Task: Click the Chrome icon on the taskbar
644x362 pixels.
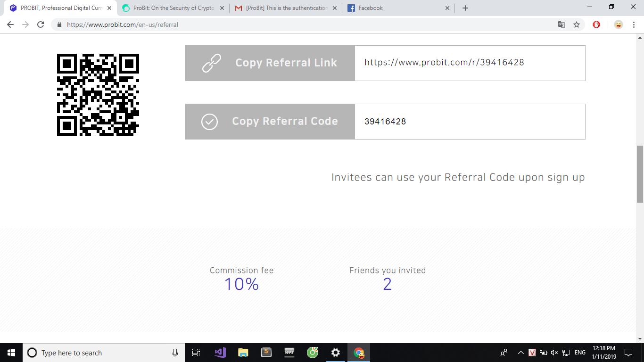Action: [x=359, y=353]
